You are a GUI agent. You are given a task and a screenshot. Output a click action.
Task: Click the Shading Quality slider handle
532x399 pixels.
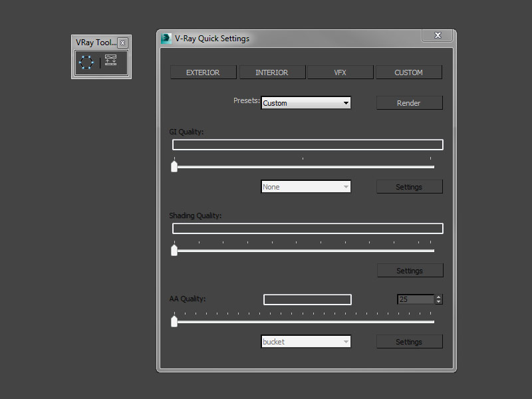tap(174, 250)
